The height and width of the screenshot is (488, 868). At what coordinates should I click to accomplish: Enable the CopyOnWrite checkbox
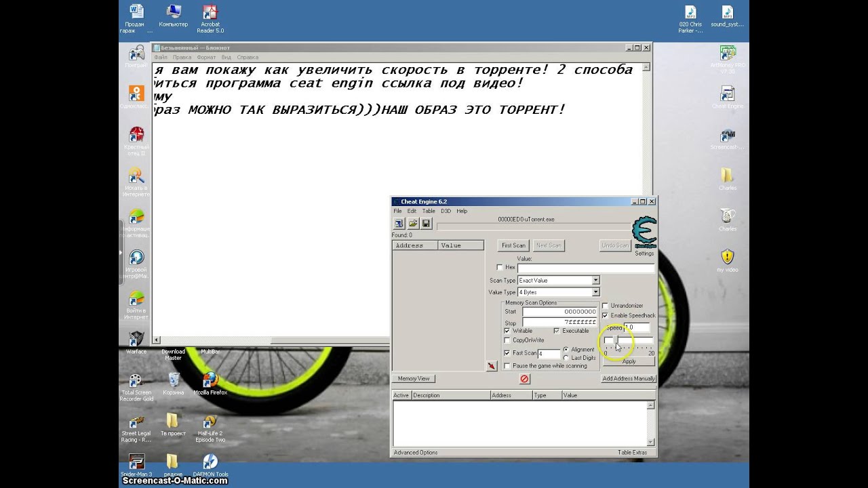[x=507, y=340]
